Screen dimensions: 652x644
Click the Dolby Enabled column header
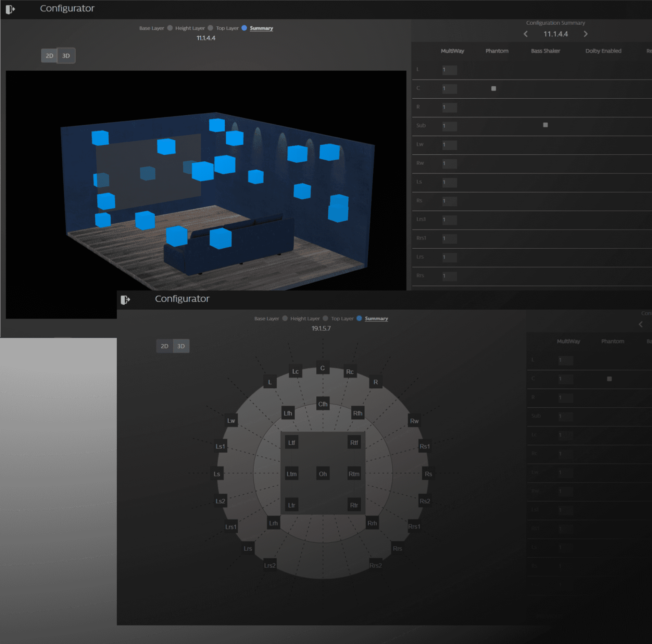pos(603,51)
